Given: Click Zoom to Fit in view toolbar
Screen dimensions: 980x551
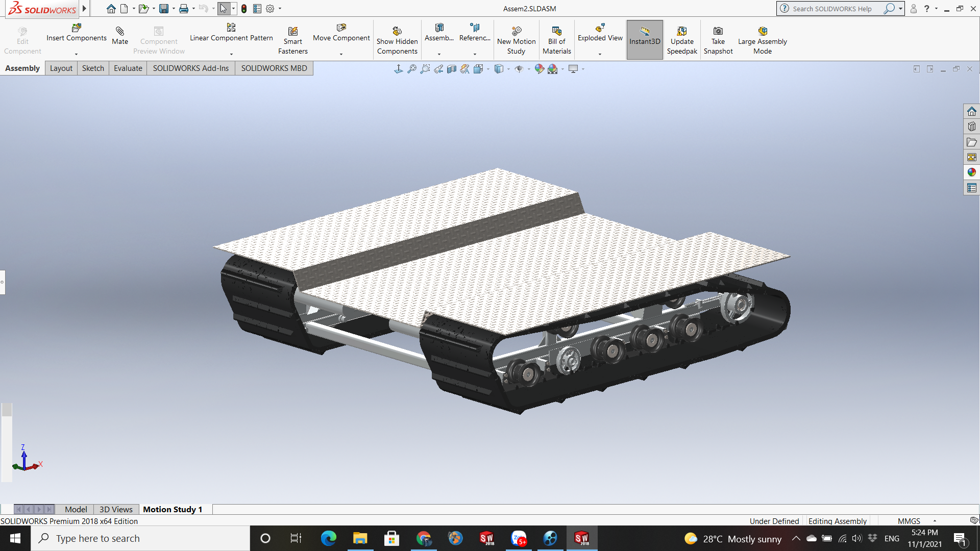Looking at the screenshot, I should click(x=412, y=69).
